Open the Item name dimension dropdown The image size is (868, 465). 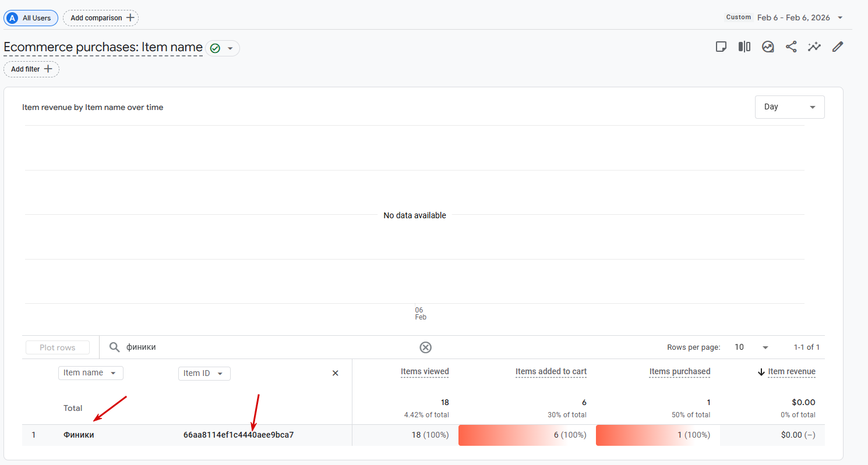90,373
